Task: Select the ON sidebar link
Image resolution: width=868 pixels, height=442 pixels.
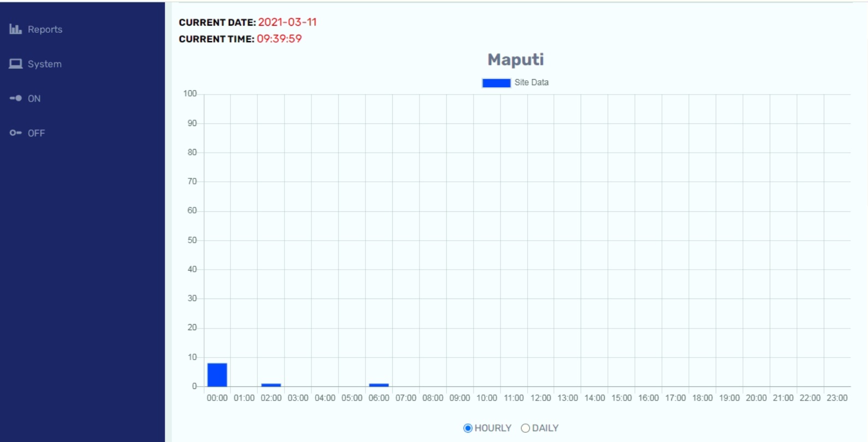Action: coord(34,99)
